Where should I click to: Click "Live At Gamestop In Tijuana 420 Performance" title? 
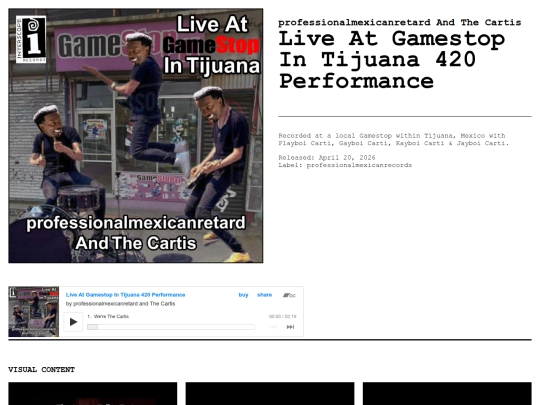coord(392,60)
